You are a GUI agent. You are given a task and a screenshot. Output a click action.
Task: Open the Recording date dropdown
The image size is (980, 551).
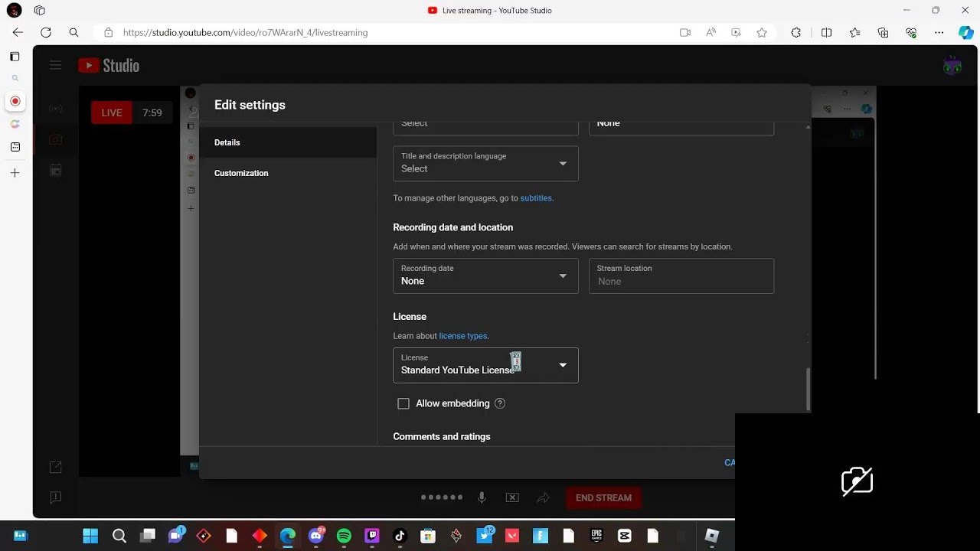tap(485, 275)
